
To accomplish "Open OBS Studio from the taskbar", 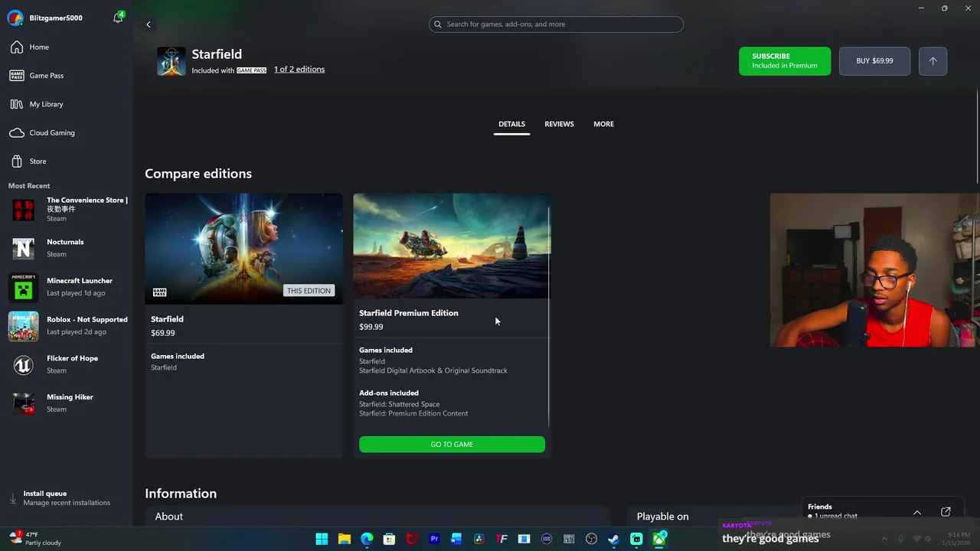I will click(591, 539).
